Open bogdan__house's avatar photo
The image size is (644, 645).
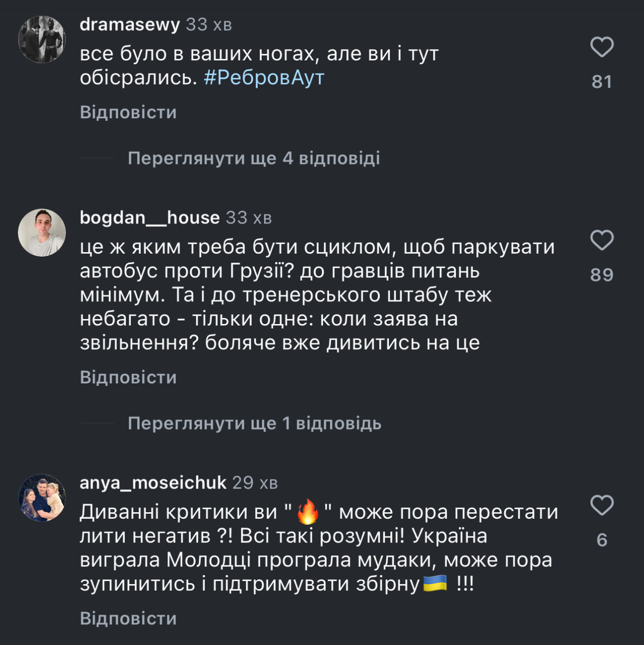pos(42,232)
